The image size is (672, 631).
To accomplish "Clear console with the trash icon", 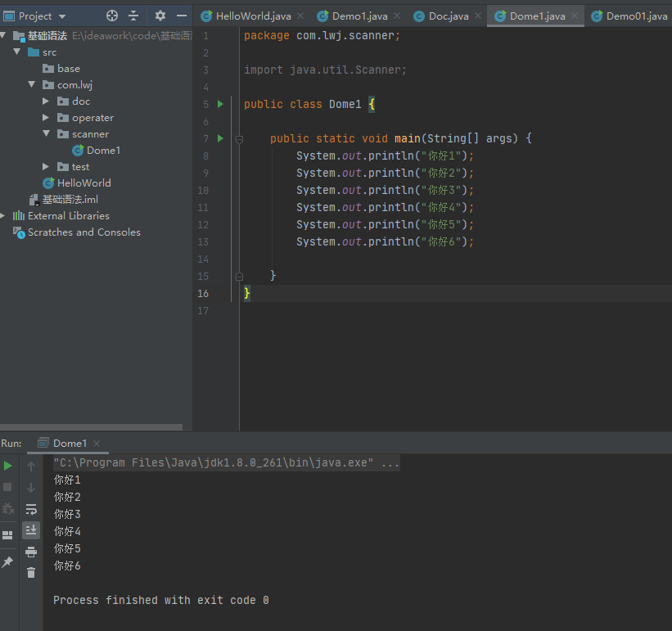I will (31, 573).
